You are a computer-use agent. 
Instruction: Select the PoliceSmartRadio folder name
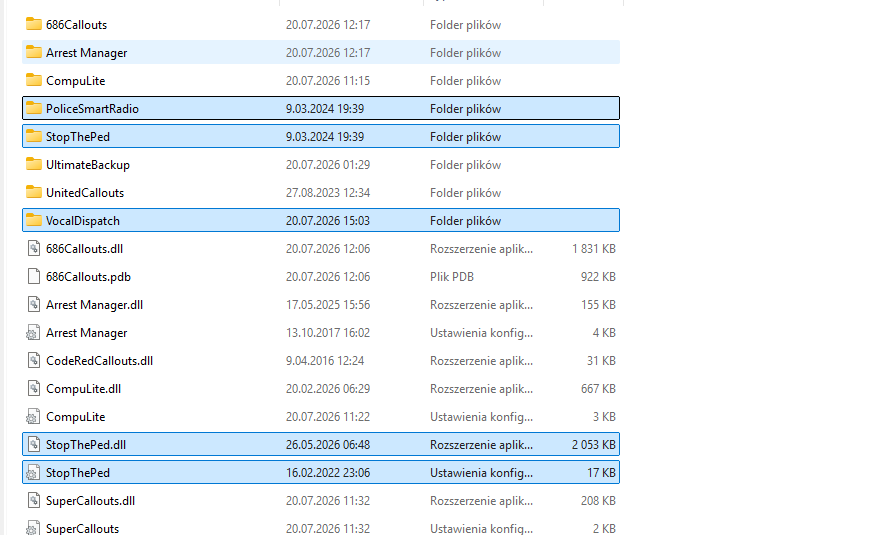[92, 109]
